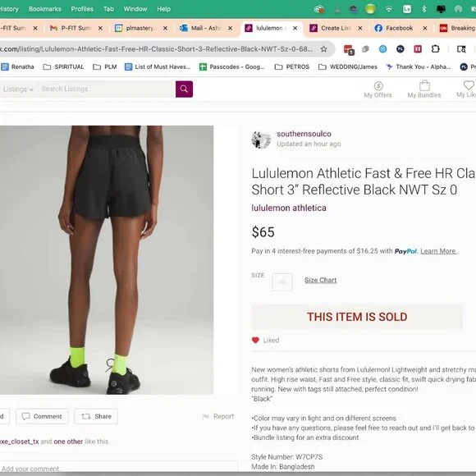The height and width of the screenshot is (476, 476).
Task: Close the Facebook tab
Action: coord(425,28)
